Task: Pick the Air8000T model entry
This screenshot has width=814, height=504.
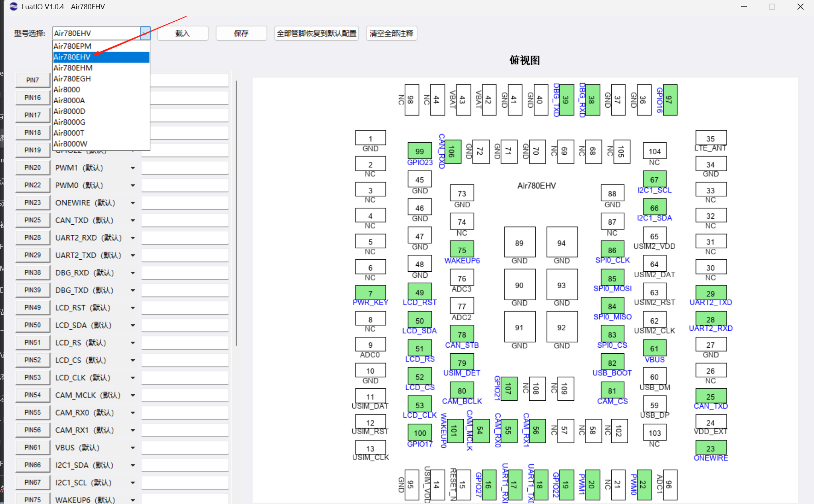Action: point(101,133)
